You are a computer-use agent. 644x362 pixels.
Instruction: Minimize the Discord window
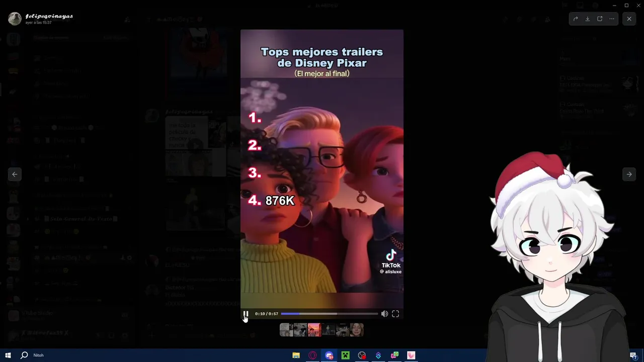click(x=614, y=5)
